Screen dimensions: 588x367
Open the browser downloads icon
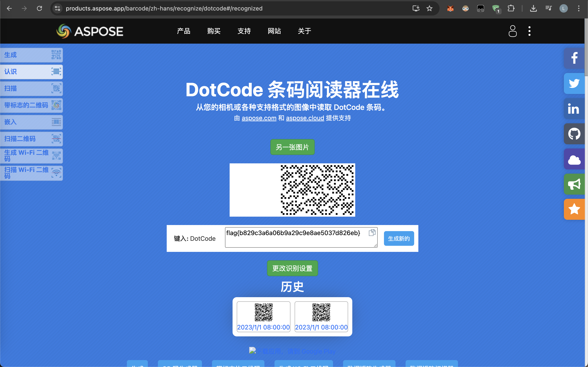point(533,9)
